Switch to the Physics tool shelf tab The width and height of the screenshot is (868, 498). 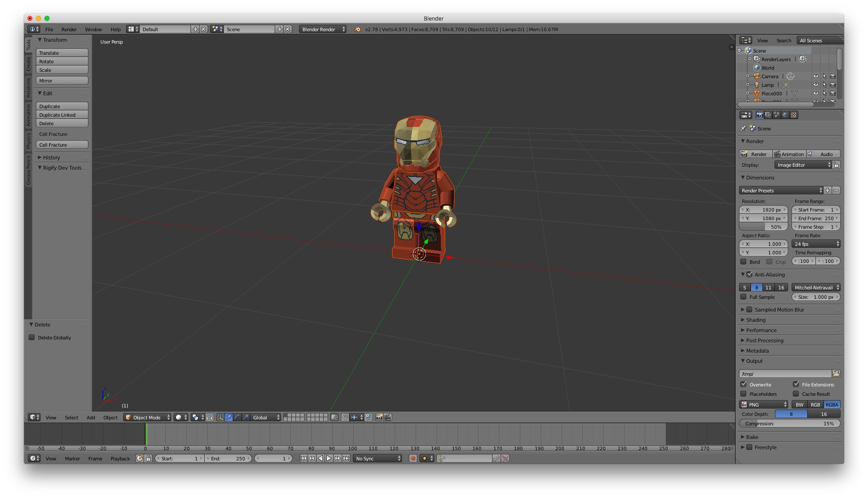[x=29, y=141]
